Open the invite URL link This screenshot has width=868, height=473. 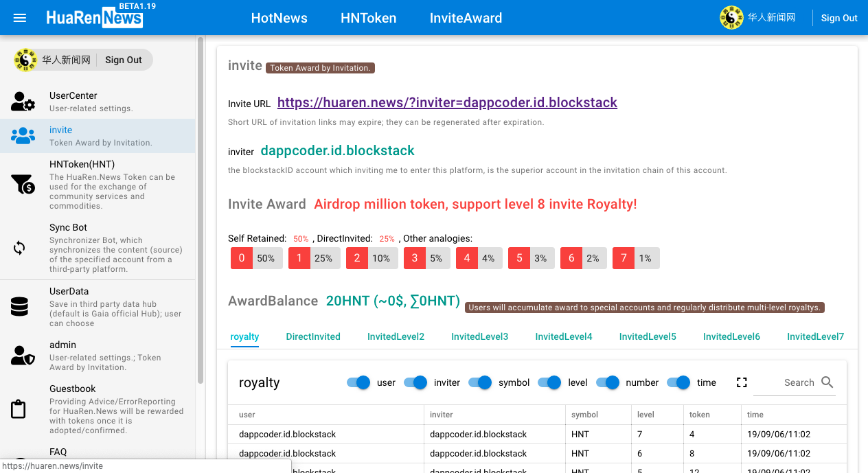pos(447,102)
